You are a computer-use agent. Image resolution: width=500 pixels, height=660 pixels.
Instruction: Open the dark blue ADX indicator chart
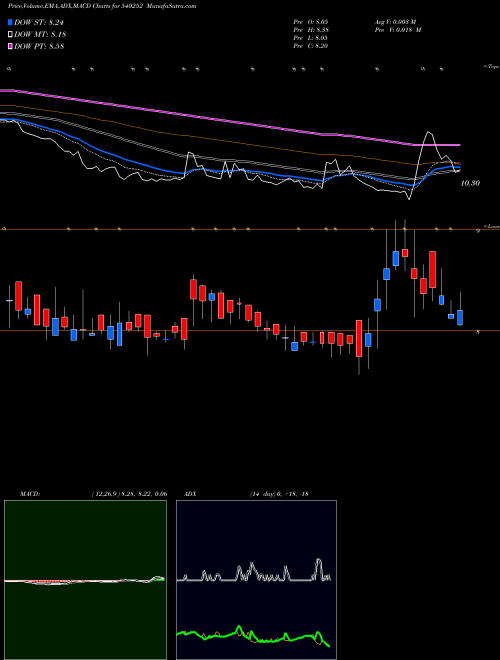pos(256,580)
